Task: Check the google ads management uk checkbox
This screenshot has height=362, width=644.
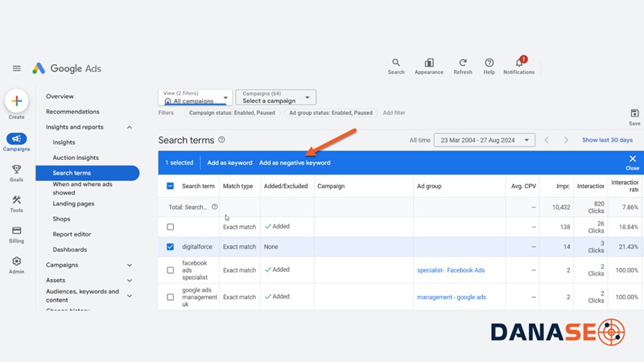Action: tap(170, 297)
